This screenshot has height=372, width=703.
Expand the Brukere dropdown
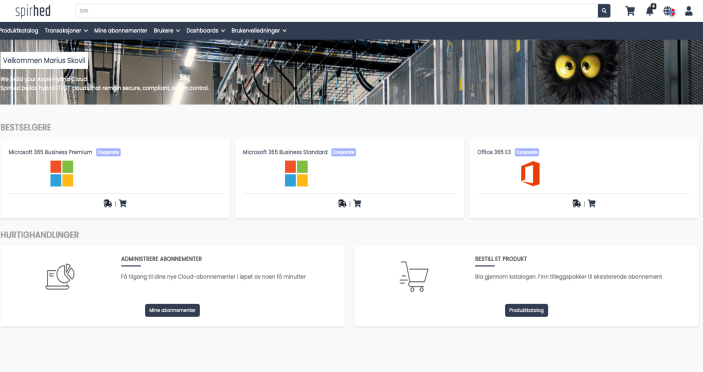[x=167, y=30]
